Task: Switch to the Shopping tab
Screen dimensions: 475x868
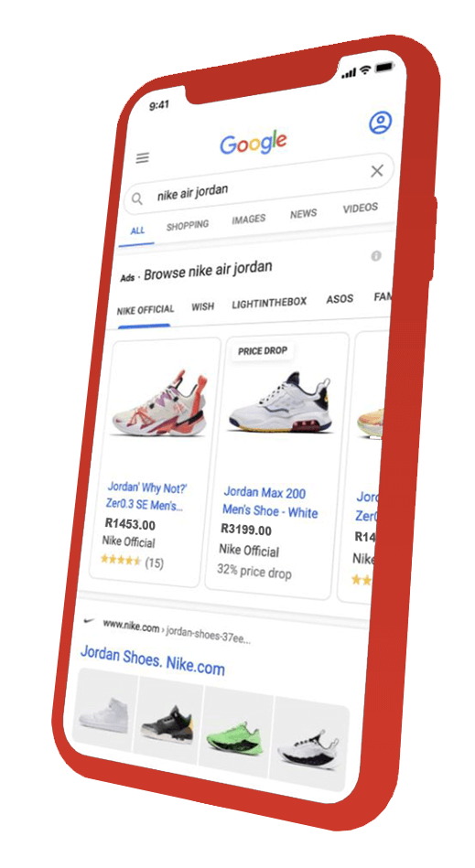Action: [188, 226]
